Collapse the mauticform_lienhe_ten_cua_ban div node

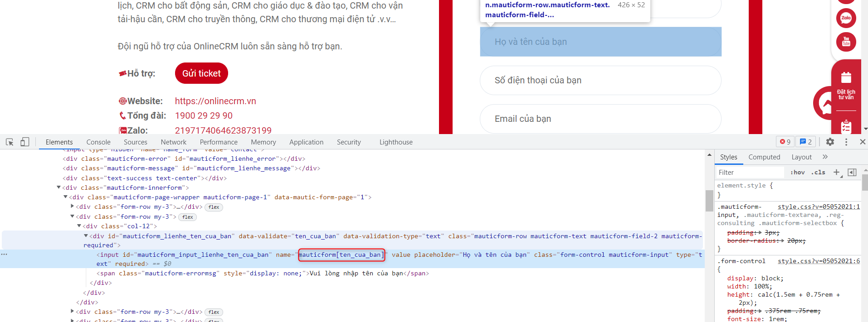[86, 236]
